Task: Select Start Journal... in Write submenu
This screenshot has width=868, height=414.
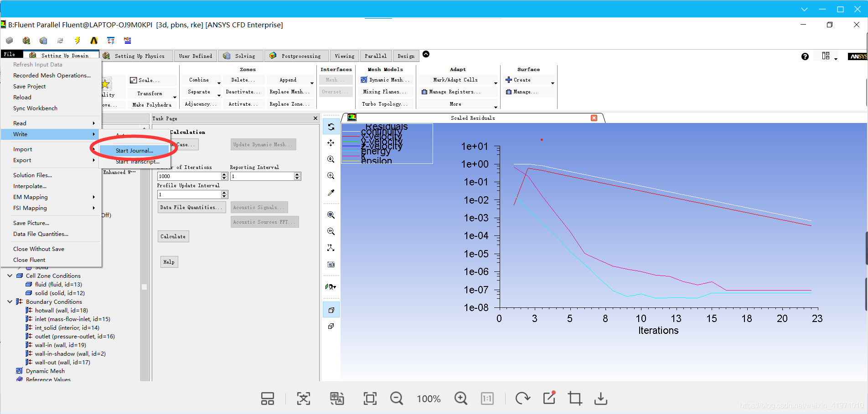Action: (x=134, y=151)
